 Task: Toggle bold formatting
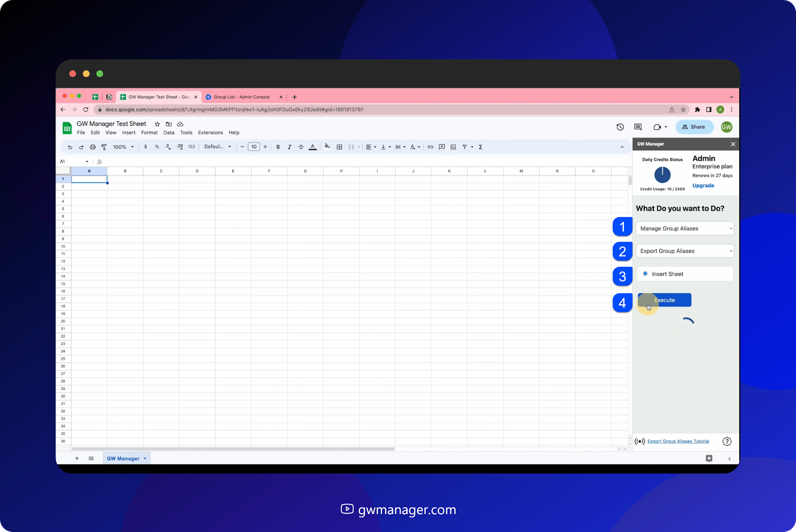click(278, 147)
